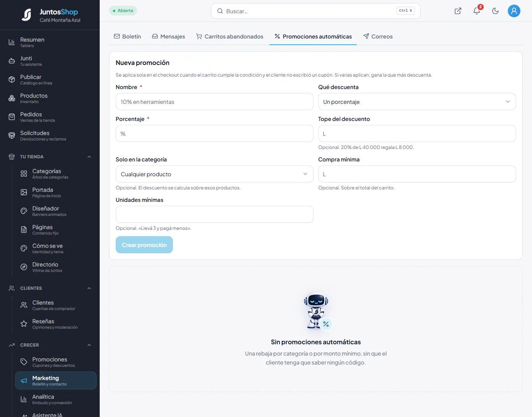Click the Unidades mínimas field

click(214, 214)
